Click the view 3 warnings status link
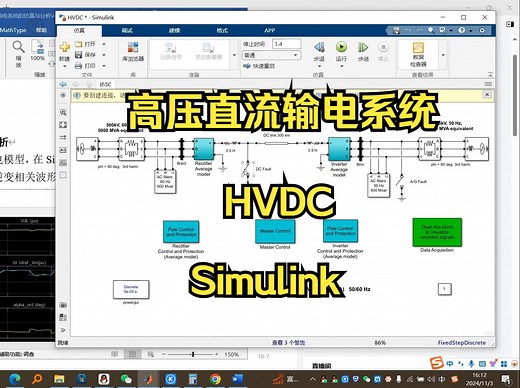Screen dimensions: 520x388 point(288,342)
